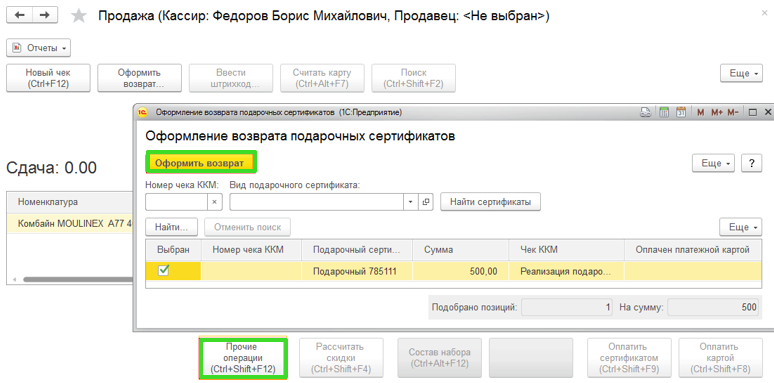Viewport: 774px width, 383px height.
Task: Select the 500,00 amount cell
Action: coord(461,271)
